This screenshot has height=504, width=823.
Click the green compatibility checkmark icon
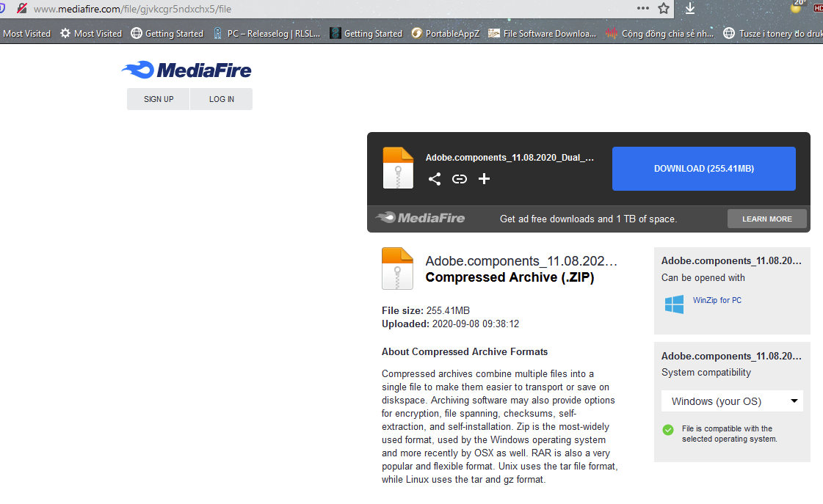tap(668, 430)
